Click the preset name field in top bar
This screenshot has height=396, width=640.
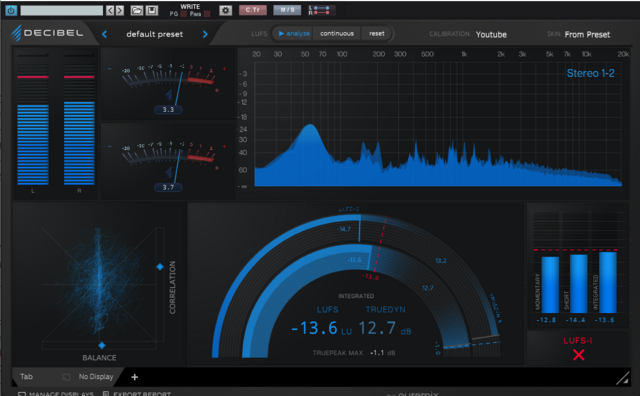62,10
